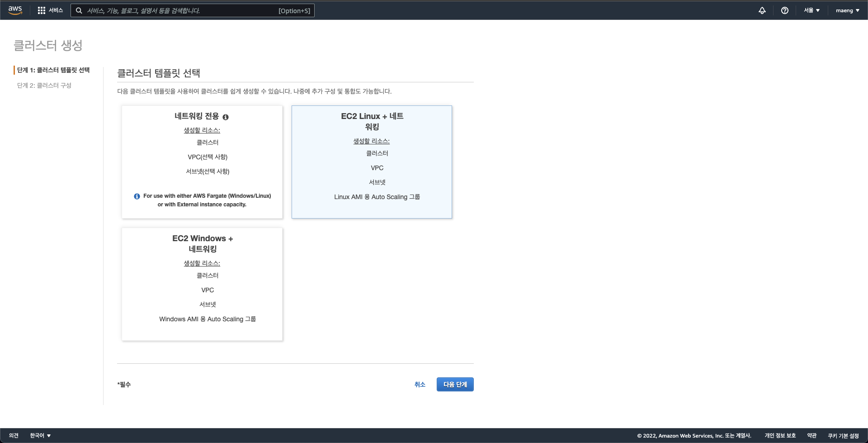Screen dimensions: 868x443
Task: Open 쿠키 기본 설정 in footer
Action: tap(843, 436)
